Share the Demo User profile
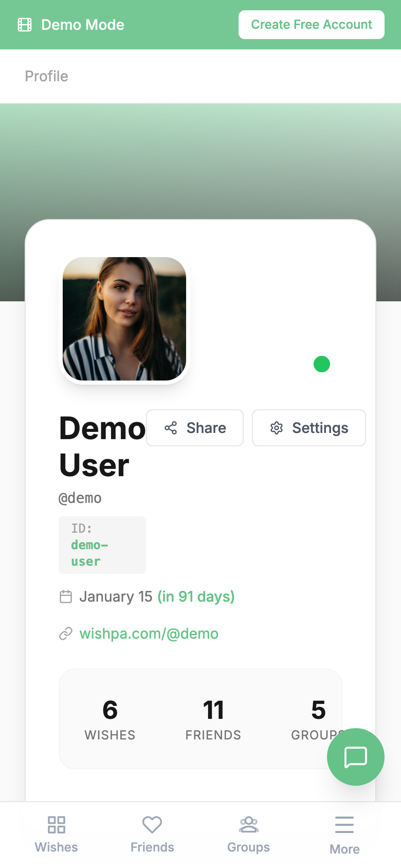This screenshot has height=868, width=401. (x=195, y=428)
